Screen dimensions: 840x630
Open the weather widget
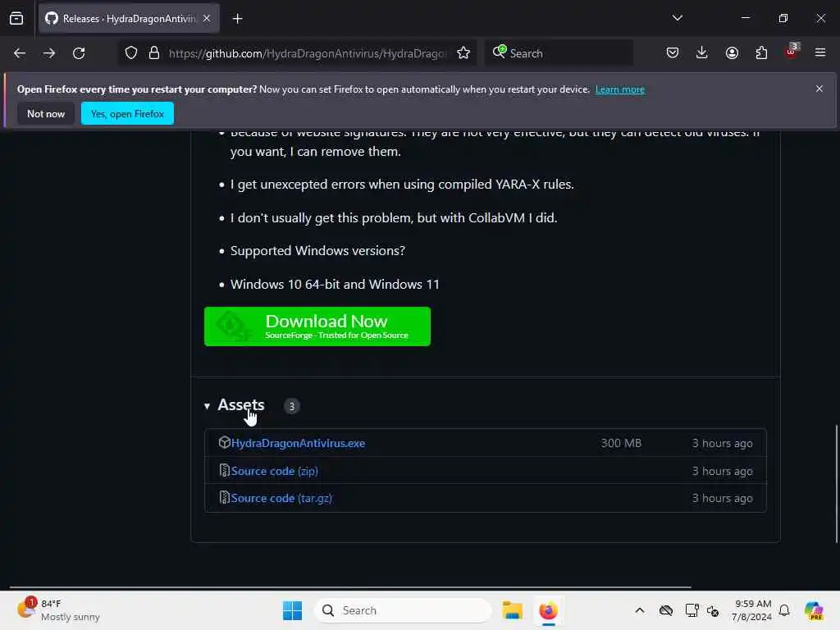coord(58,610)
